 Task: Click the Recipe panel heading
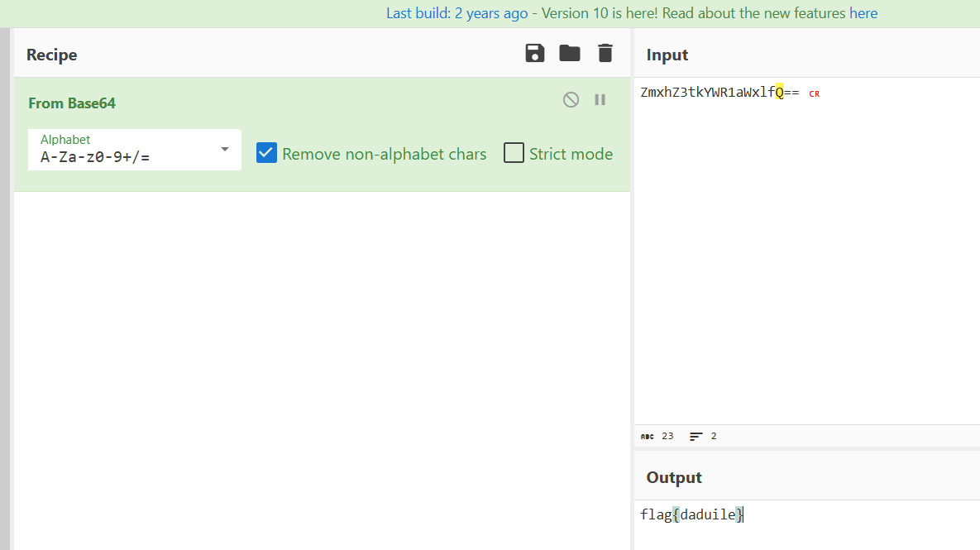tap(52, 55)
